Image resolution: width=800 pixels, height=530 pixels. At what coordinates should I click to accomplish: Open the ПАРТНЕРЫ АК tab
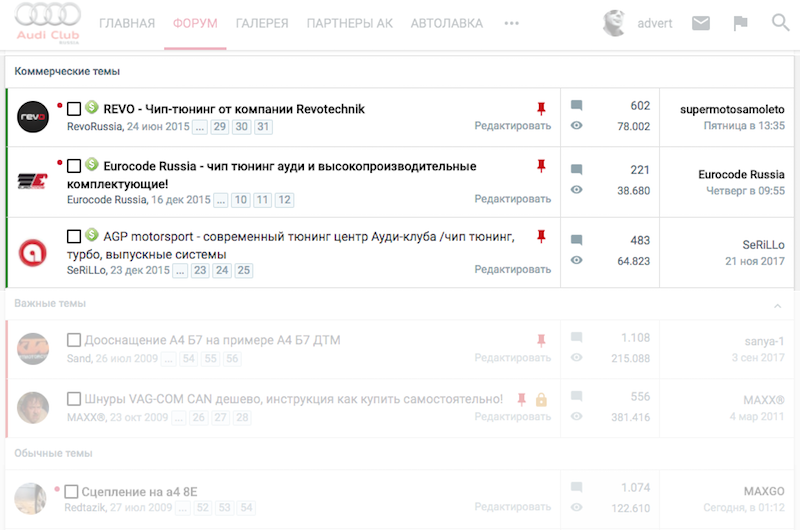350,23
